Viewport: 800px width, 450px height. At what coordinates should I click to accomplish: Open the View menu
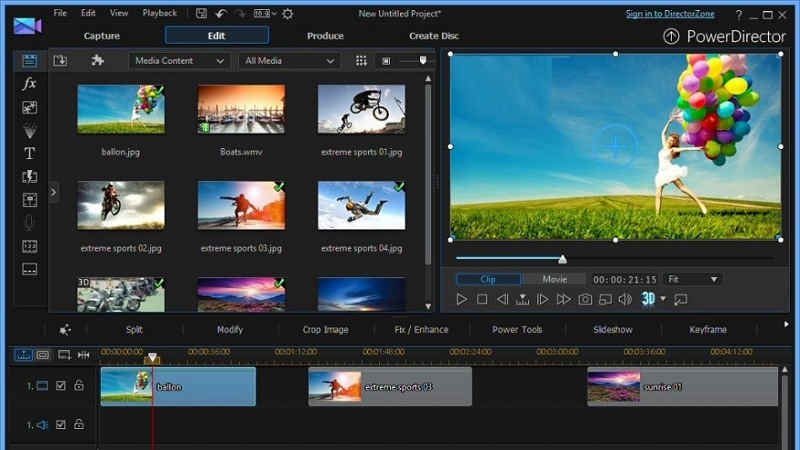119,13
